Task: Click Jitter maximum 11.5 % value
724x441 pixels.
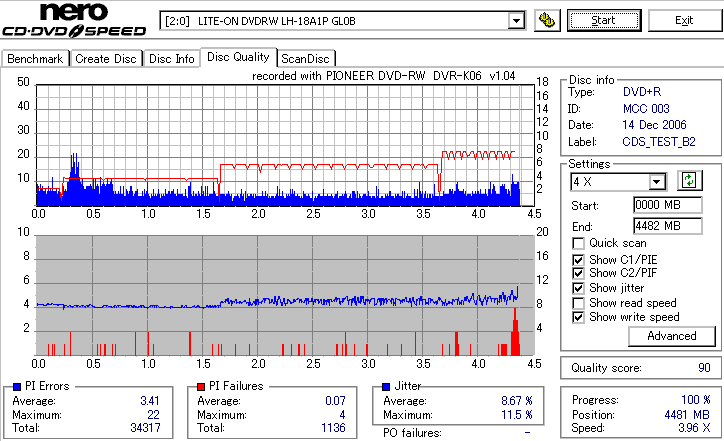Action: coord(517,415)
